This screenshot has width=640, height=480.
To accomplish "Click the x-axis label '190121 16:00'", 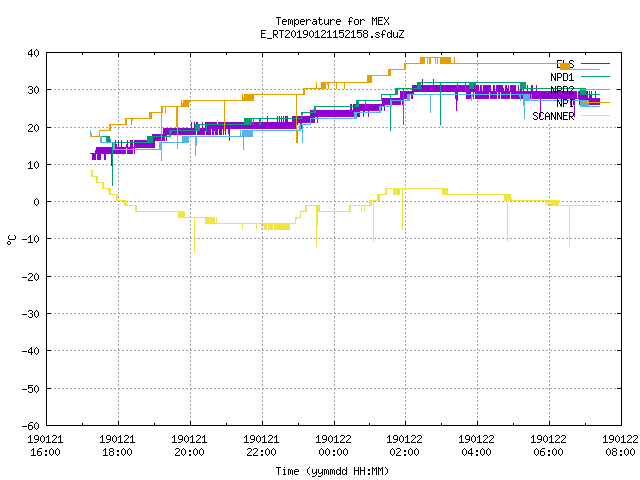I will pos(45,446).
